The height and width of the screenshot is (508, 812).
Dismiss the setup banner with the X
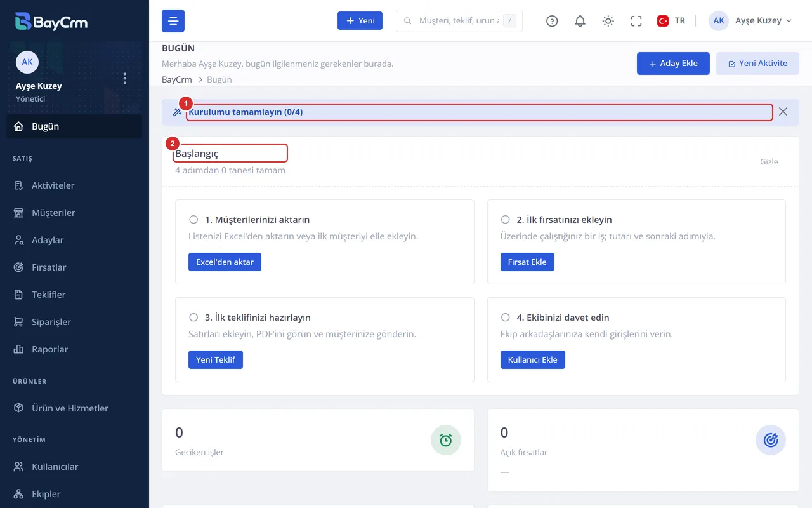[783, 112]
